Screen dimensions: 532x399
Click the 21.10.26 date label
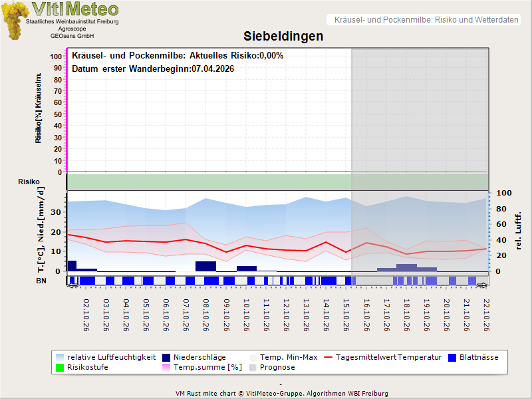[x=467, y=315]
